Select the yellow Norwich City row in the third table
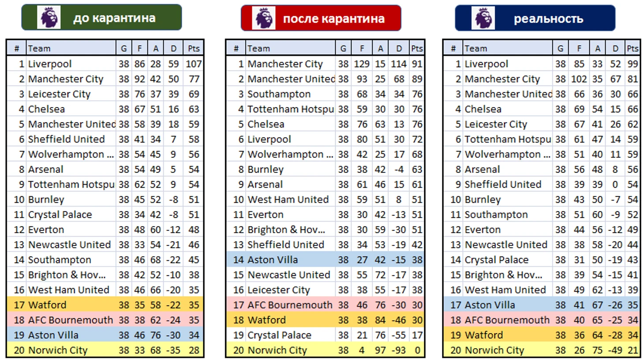 pos(542,350)
